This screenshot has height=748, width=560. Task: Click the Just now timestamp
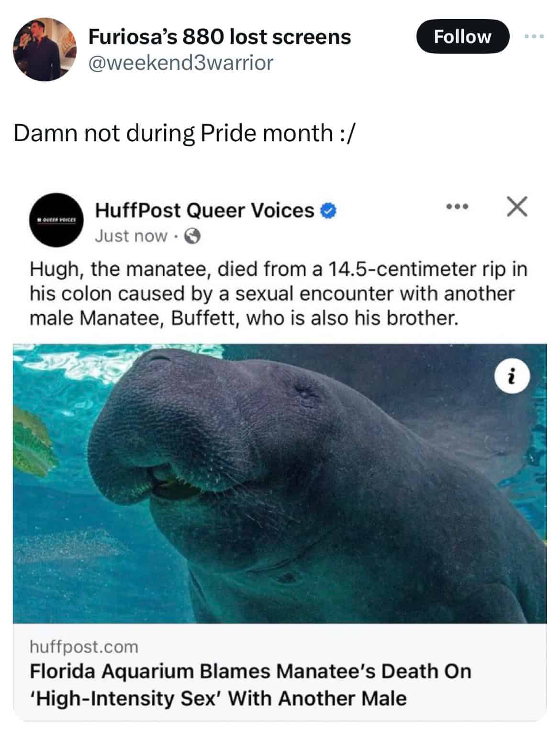pyautogui.click(x=131, y=236)
